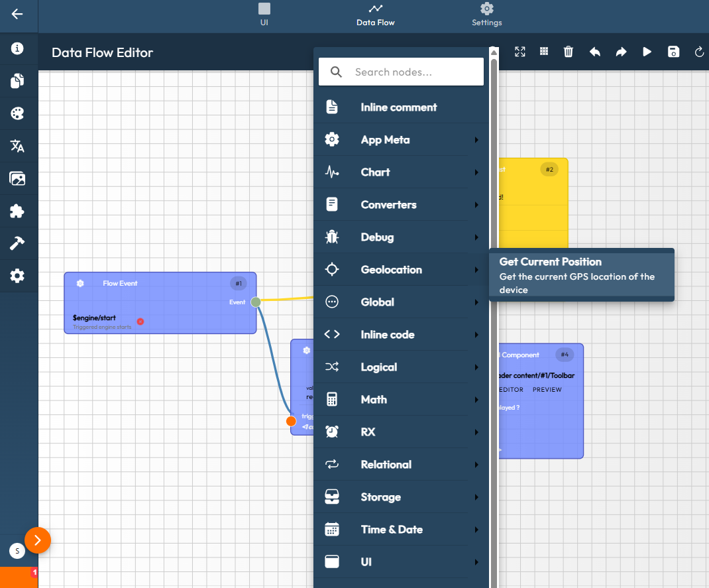The width and height of the screenshot is (709, 588).
Task: Open the image assets icon in sidebar
Action: (17, 178)
